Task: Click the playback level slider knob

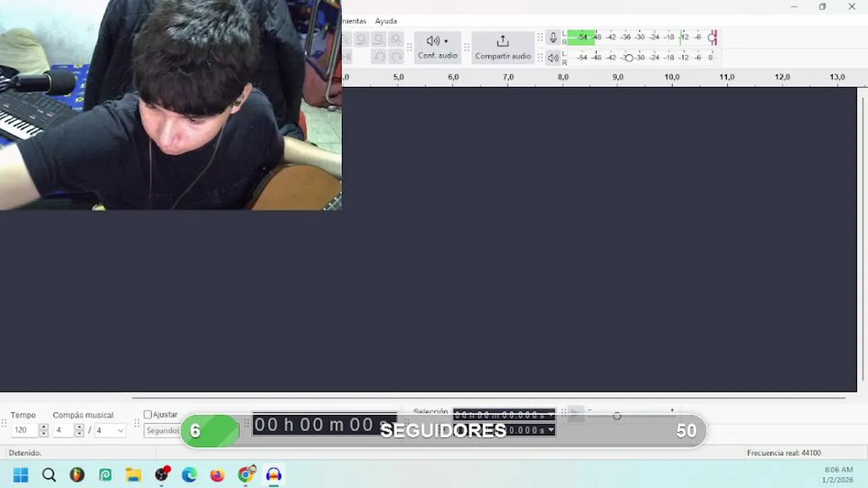Action: (x=629, y=58)
